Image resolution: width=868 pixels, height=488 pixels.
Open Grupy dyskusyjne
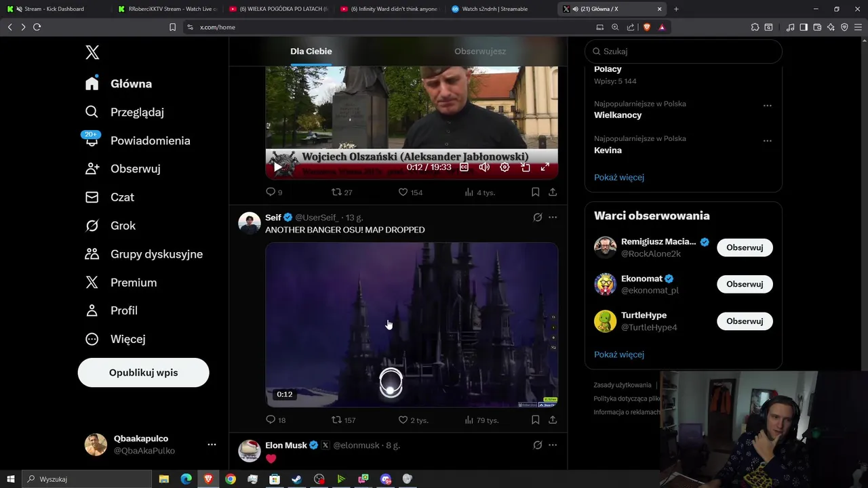tap(144, 254)
